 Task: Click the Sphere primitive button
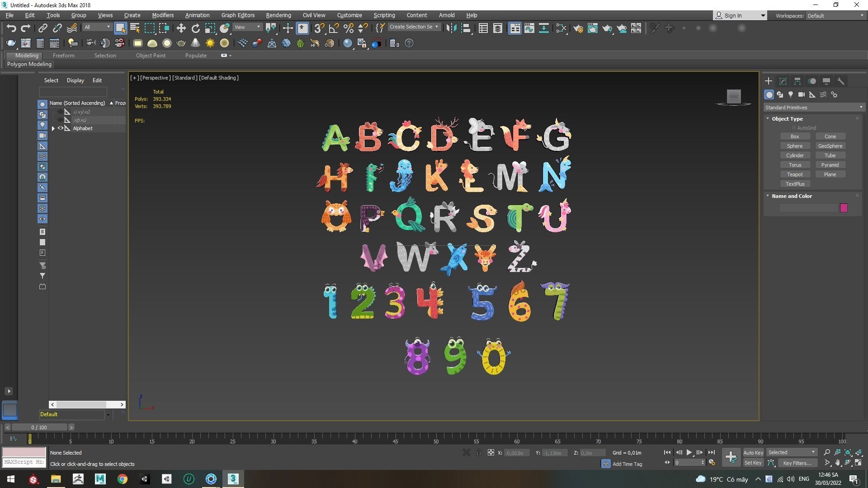coord(795,146)
